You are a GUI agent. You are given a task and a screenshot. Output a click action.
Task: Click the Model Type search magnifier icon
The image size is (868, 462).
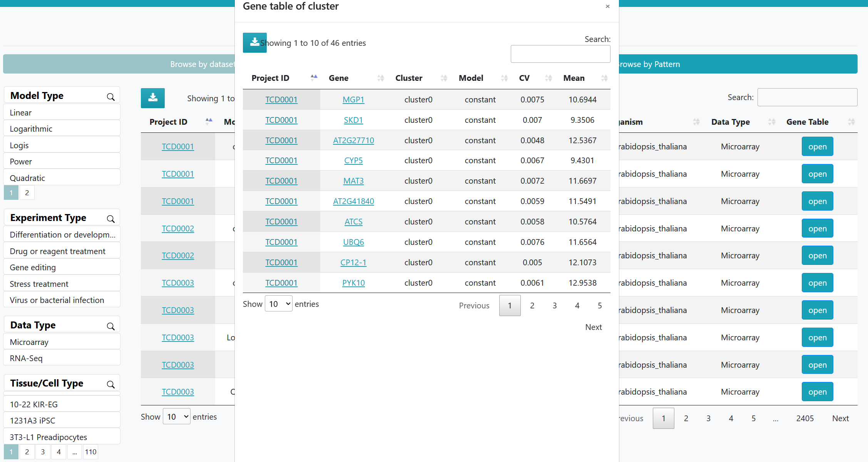pos(111,97)
